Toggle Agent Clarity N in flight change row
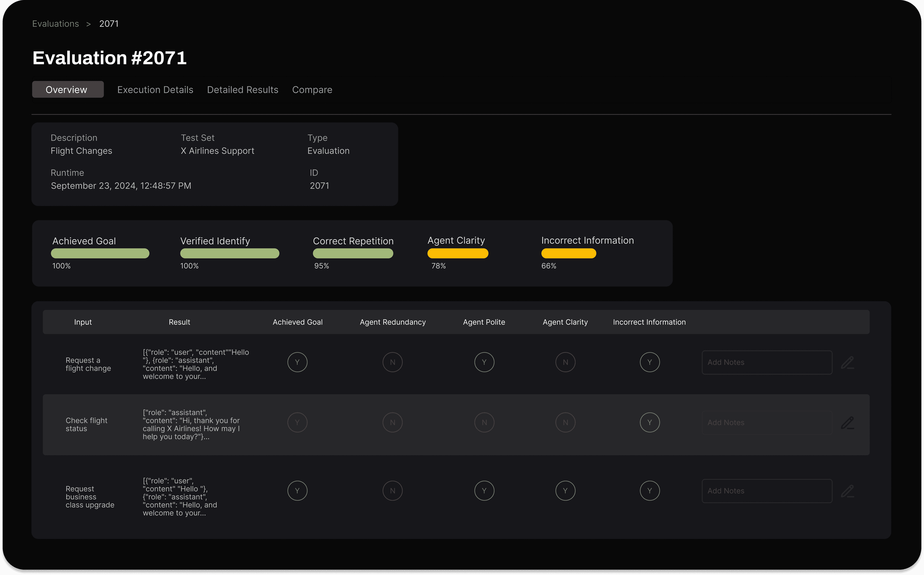This screenshot has height=575, width=924. [565, 362]
